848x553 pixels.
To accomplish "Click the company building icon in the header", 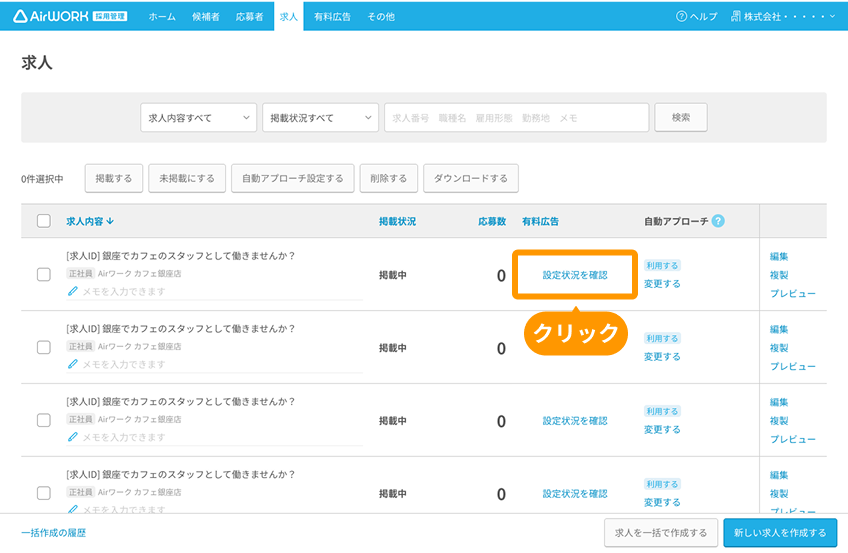I will click(x=736, y=16).
